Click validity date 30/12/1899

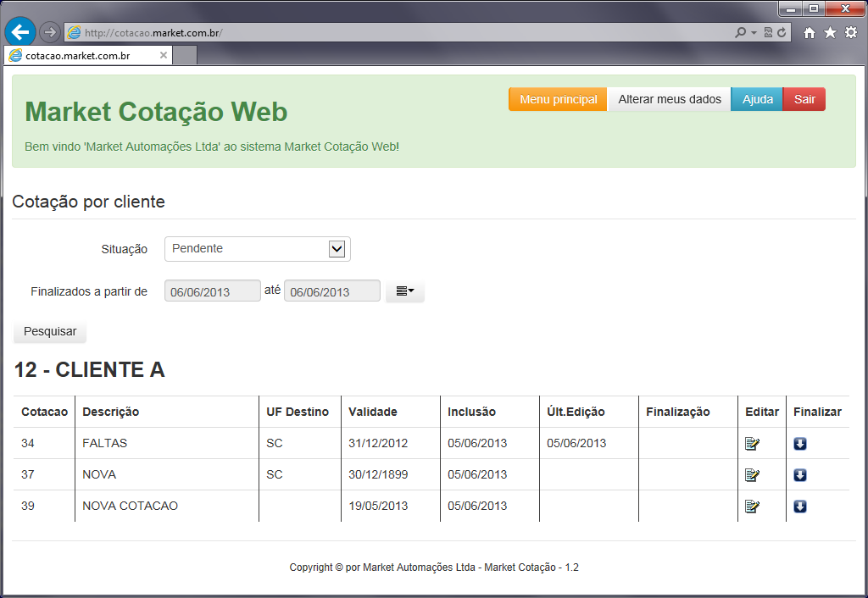click(x=378, y=474)
